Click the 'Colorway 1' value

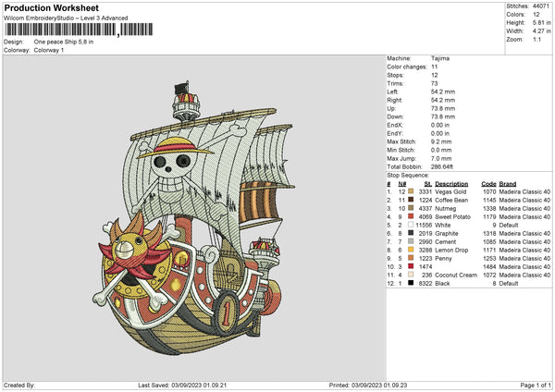pyautogui.click(x=49, y=50)
